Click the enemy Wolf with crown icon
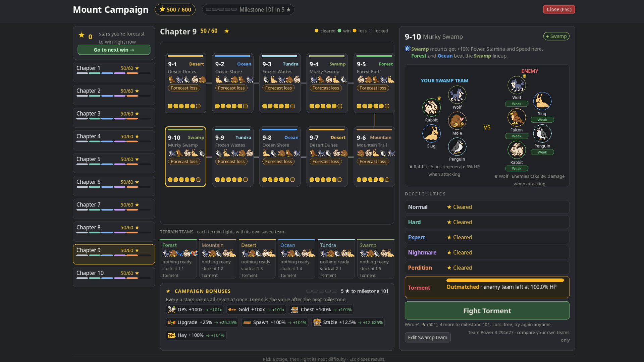Image resolution: width=644 pixels, height=362 pixels. pos(517,85)
